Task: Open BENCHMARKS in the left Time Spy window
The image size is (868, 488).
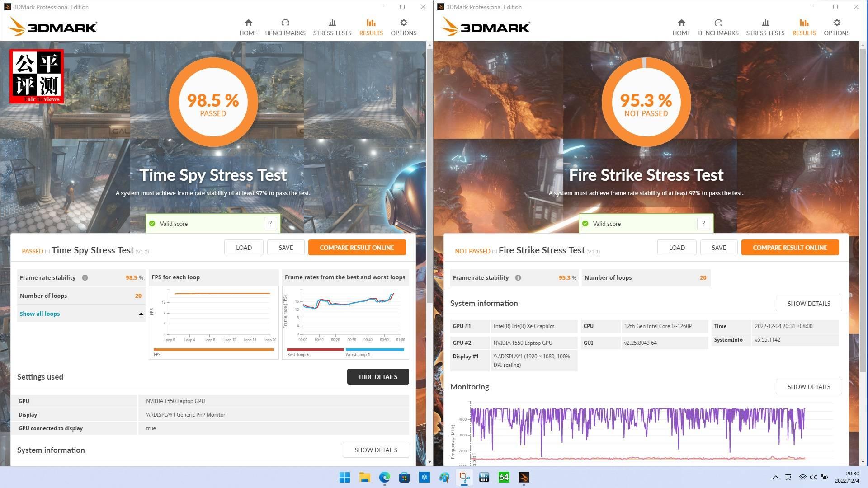Action: [x=285, y=27]
